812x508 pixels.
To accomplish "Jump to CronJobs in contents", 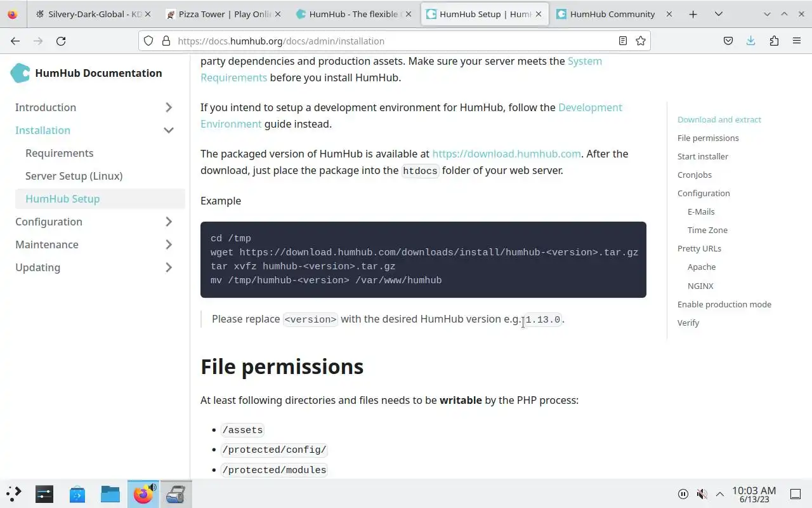I will click(695, 175).
